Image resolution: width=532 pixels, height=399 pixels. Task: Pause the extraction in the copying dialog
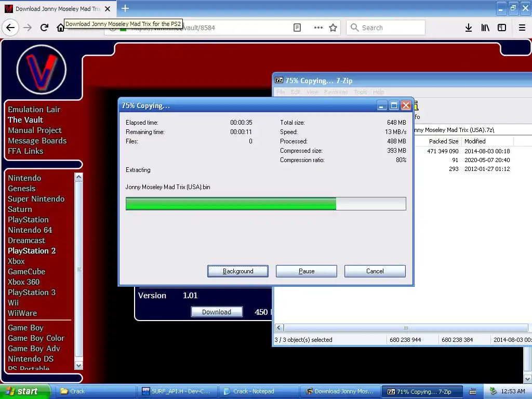click(x=307, y=271)
